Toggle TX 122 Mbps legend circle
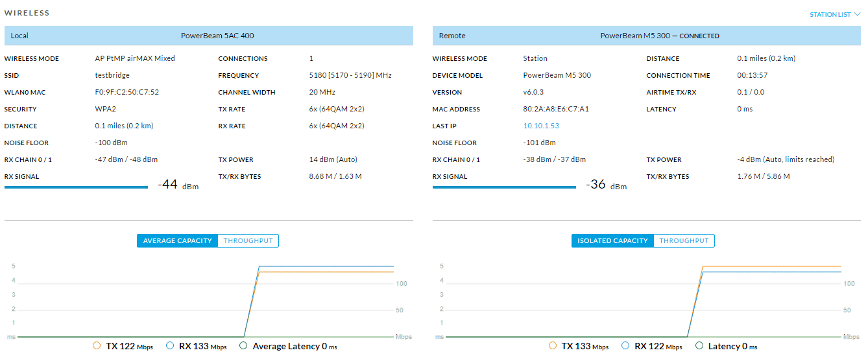Screen dimensions: 868x359 coord(97,346)
